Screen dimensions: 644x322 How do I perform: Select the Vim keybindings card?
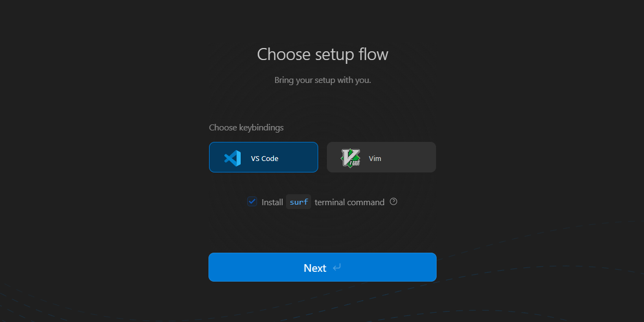381,157
